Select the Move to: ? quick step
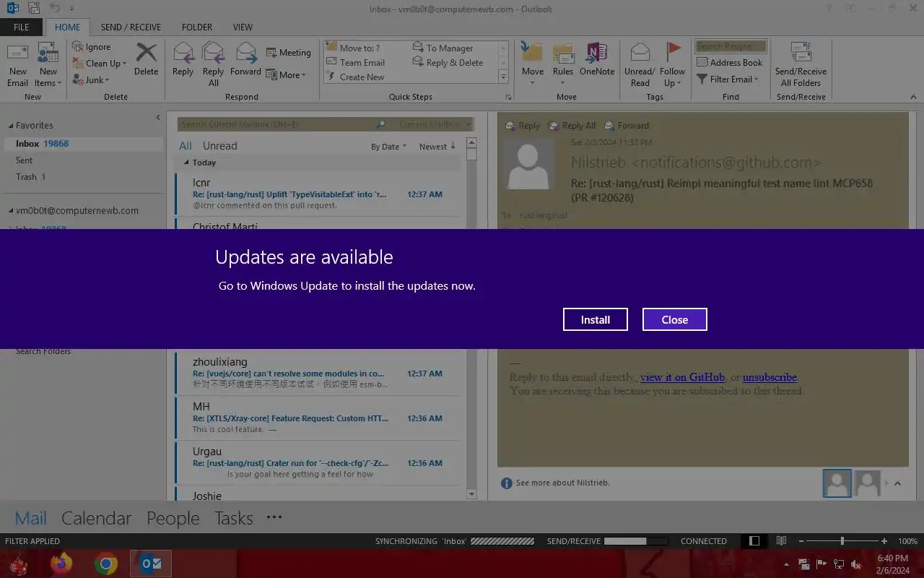This screenshot has width=924, height=578. coord(353,48)
